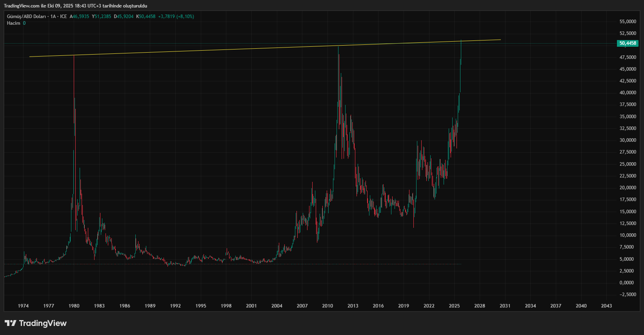Viewport: 644px width, 335px height.
Task: Click the +3,7819 (+8,10%) change value
Action: pos(176,16)
